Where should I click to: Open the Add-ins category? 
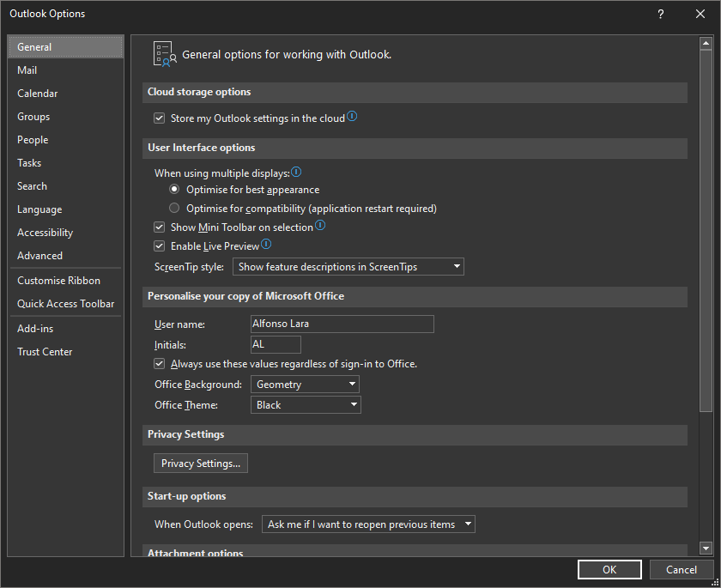66,329
